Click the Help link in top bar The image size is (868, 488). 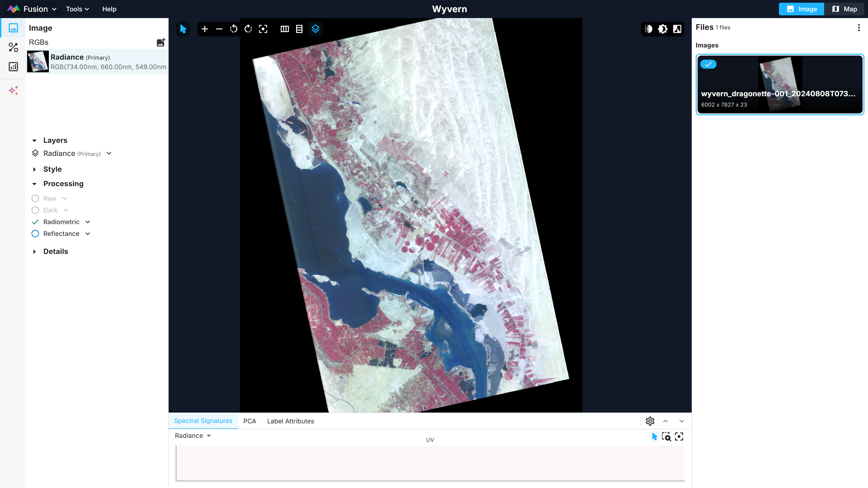(109, 9)
